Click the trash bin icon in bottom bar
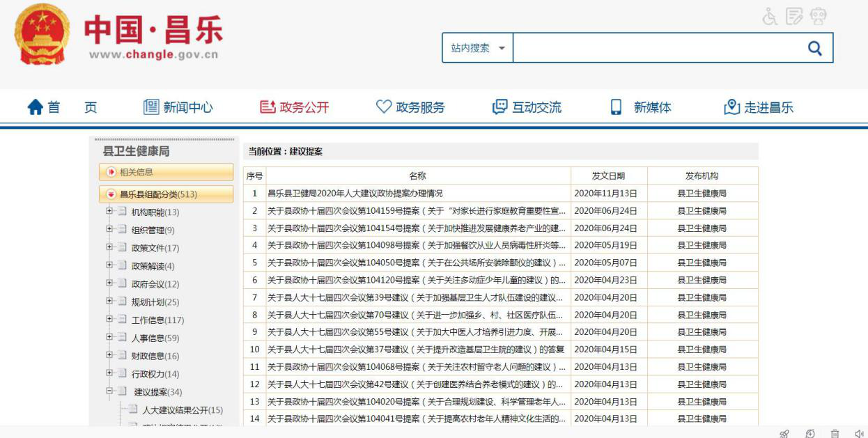This screenshot has height=438, width=868. click(x=835, y=433)
